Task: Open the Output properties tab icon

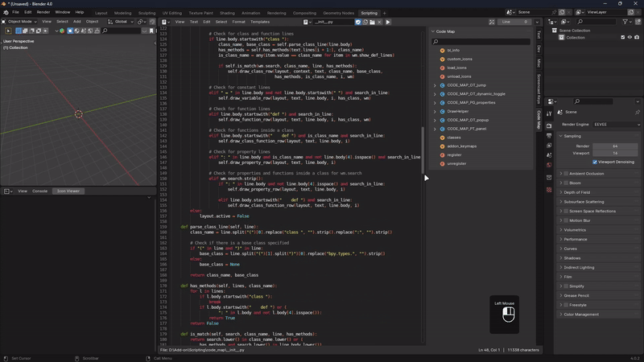Action: click(549, 135)
